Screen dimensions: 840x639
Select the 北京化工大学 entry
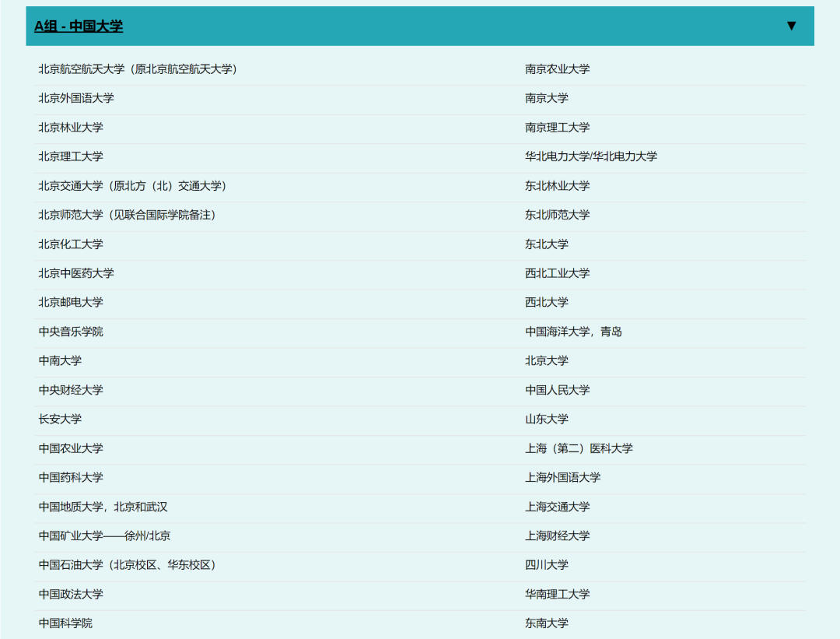point(71,244)
